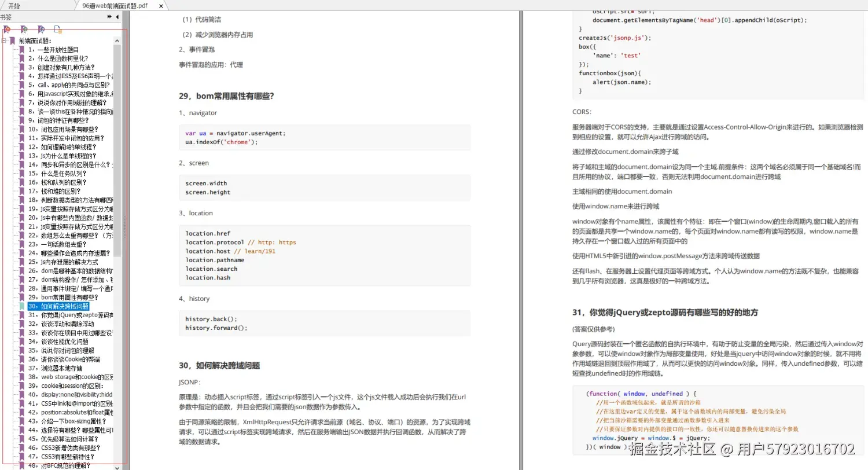Open bookmark 34，谈谈性能优化问题
Image resolution: width=868 pixels, height=470 pixels.
58,342
